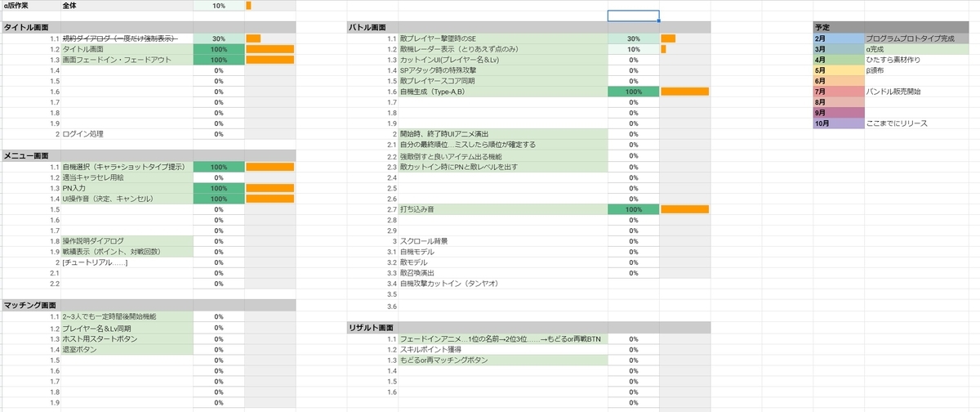Select the cell 'α版作業'
Image resolution: width=980 pixels, height=412 pixels.
coord(31,6)
